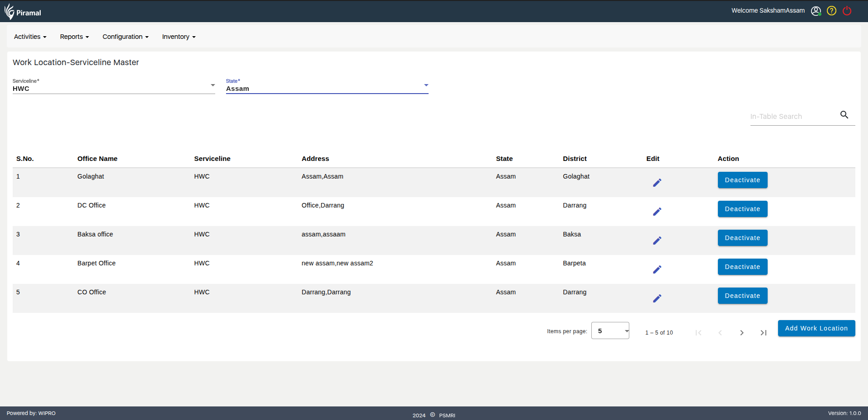Click the Add Work Location button
868x420 pixels.
click(x=816, y=328)
